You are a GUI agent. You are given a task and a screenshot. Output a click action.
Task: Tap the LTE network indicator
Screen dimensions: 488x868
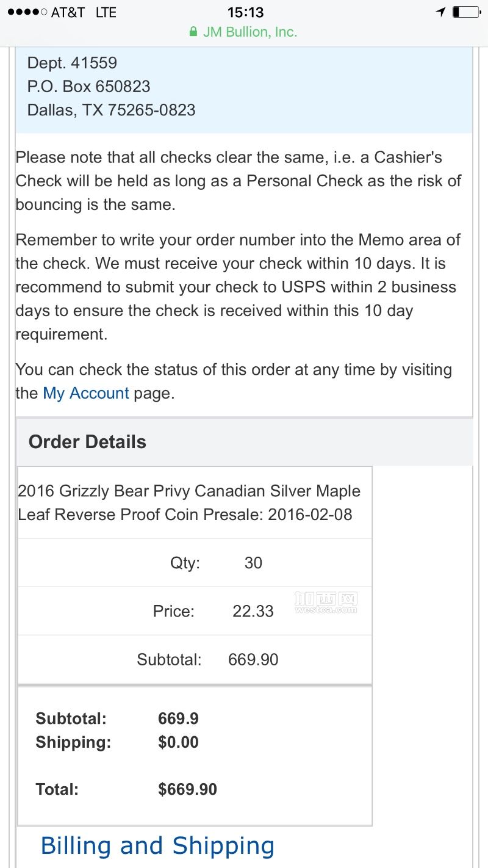point(106,12)
